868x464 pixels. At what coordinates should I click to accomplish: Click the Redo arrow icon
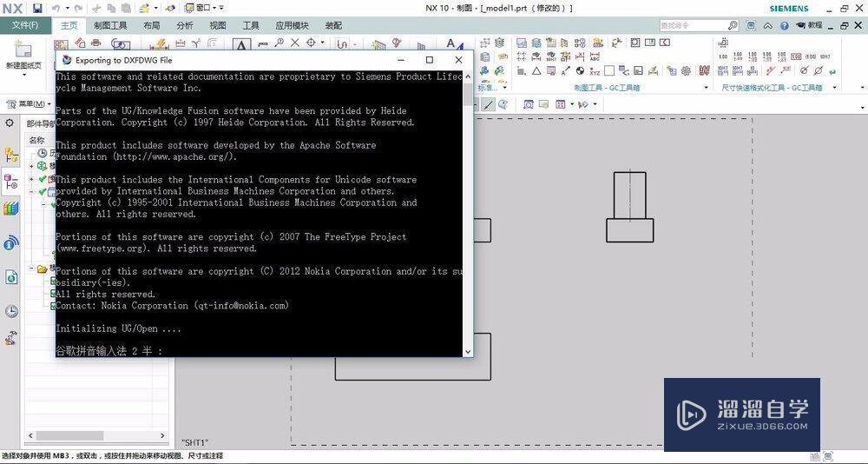[78, 8]
